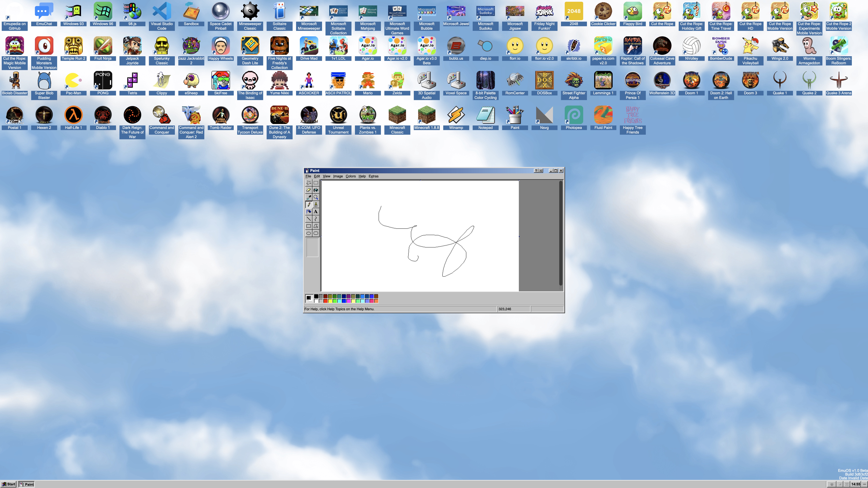The image size is (868, 488).
Task: Pick the yellow color swatch
Action: [330, 301]
